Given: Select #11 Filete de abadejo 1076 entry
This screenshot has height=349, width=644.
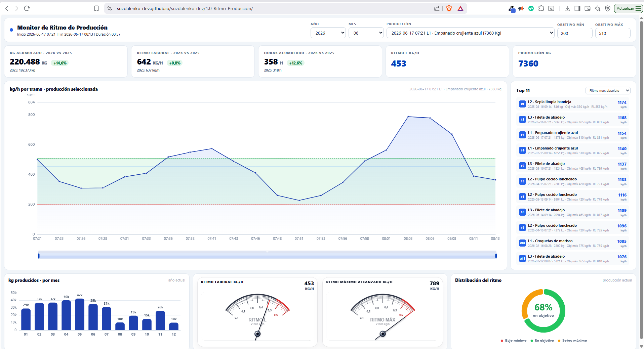Looking at the screenshot, I should 573,259.
